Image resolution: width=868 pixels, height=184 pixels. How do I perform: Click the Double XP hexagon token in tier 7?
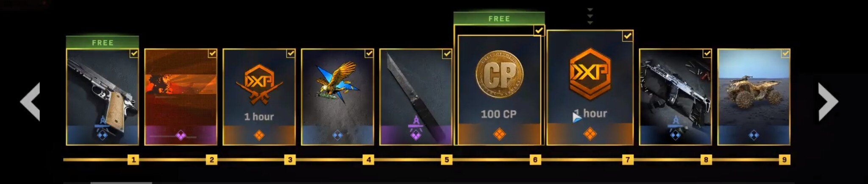[x=590, y=74]
